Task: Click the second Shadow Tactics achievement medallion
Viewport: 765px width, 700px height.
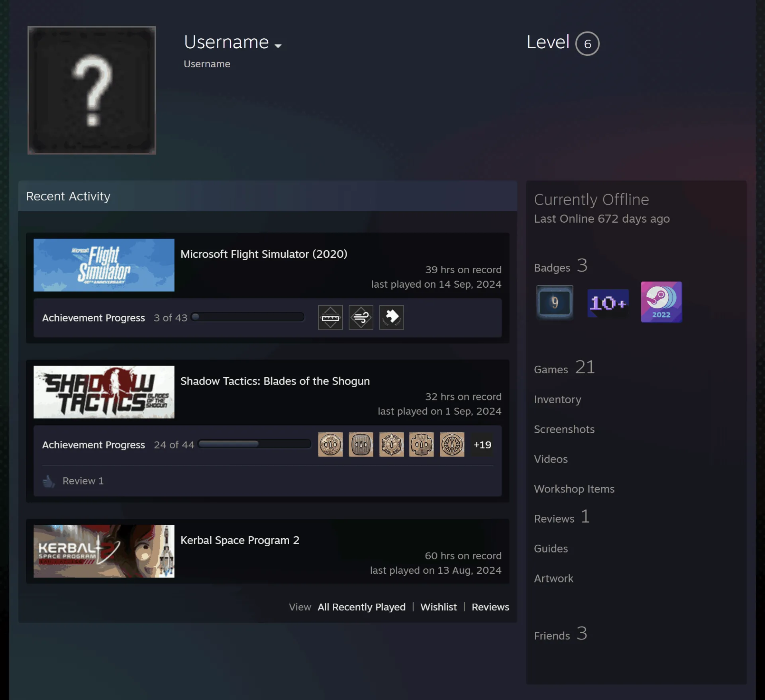Action: tap(361, 445)
